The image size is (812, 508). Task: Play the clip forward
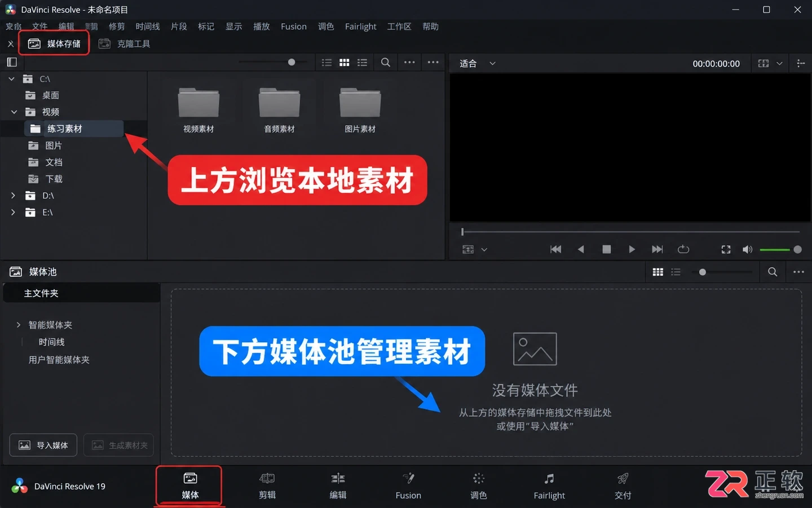coord(632,249)
